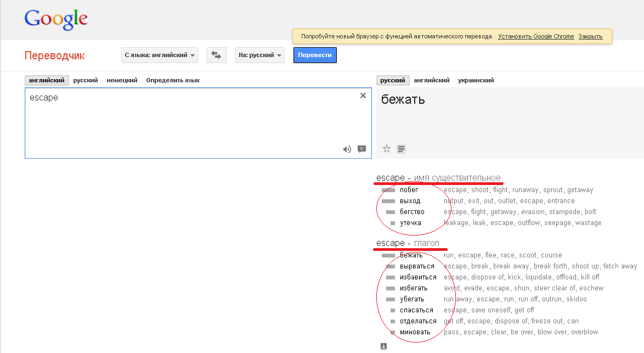The width and height of the screenshot is (644, 353).
Task: Click the blue Перевести button
Action: (315, 55)
